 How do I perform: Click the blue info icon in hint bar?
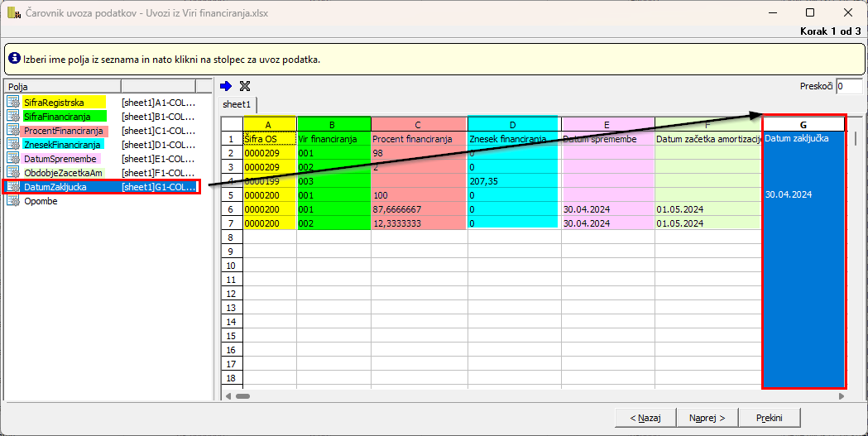(x=14, y=58)
